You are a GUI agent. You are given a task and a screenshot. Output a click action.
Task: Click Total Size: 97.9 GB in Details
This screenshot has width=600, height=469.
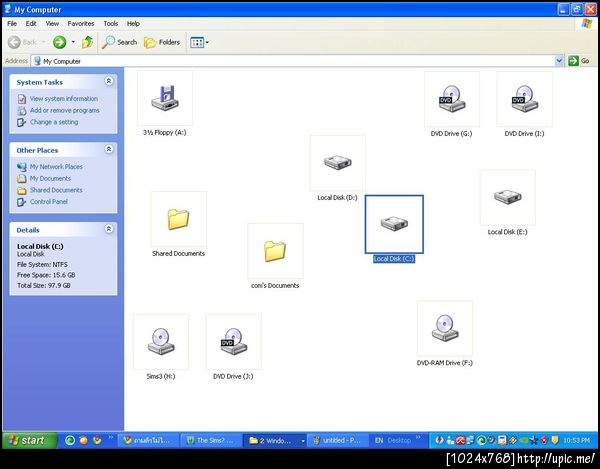[x=44, y=285]
